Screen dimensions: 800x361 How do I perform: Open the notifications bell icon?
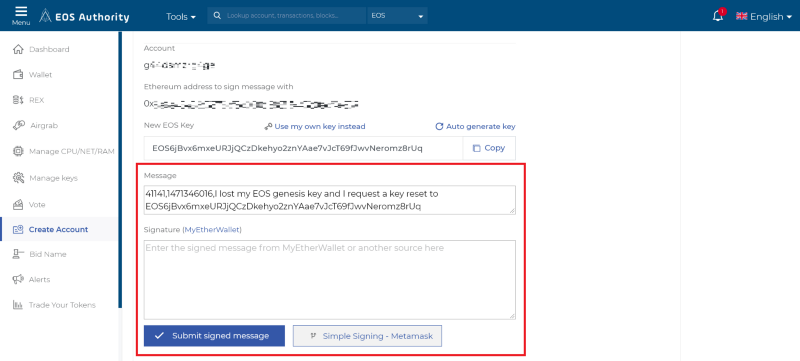[718, 16]
